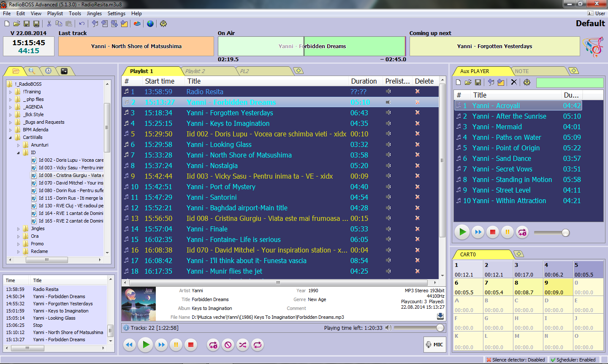Toggle Scheduler enabled status

coord(573,360)
